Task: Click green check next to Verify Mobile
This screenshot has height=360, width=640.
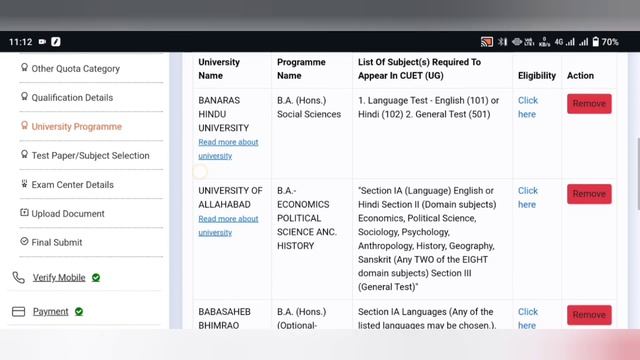Action: pyautogui.click(x=96, y=278)
